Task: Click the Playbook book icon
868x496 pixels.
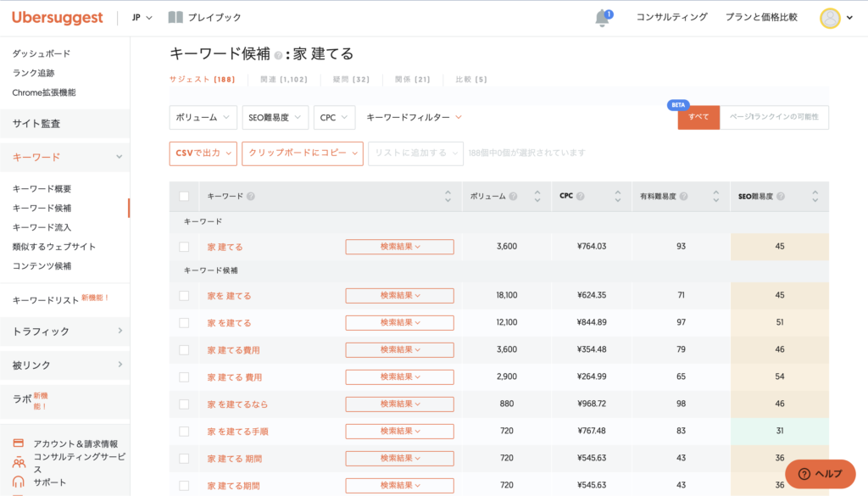Action: coord(175,17)
